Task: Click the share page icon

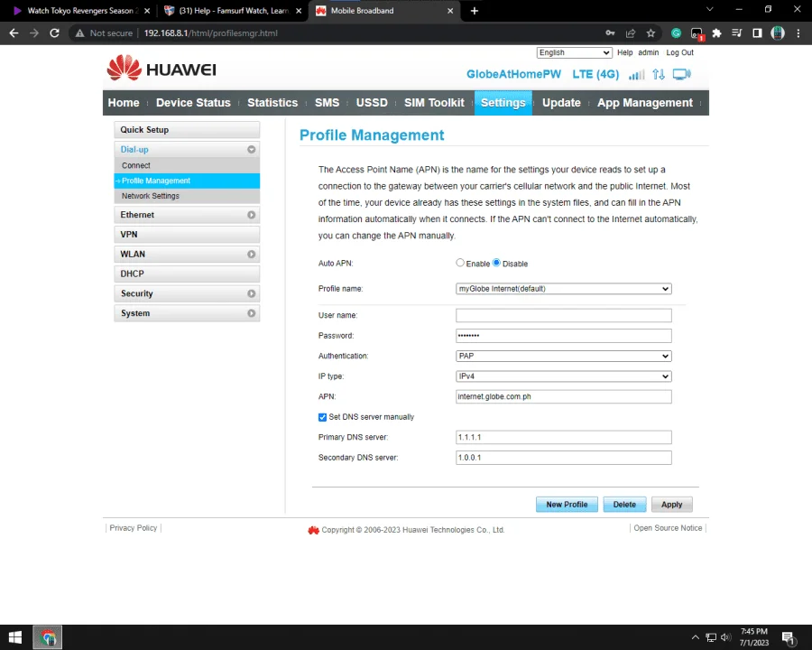Action: (631, 33)
